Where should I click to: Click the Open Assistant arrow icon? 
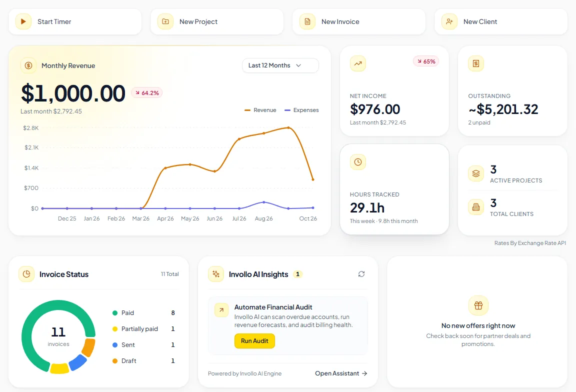point(364,373)
